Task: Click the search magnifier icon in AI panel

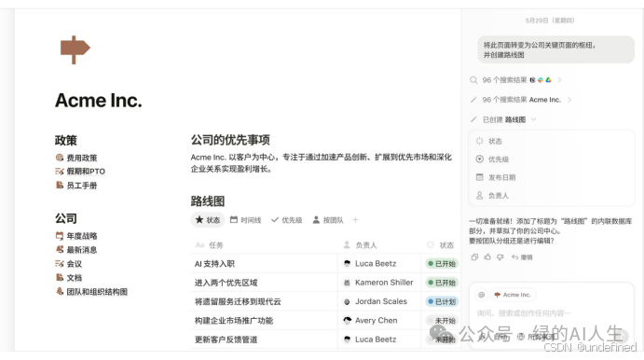Action: 473,80
